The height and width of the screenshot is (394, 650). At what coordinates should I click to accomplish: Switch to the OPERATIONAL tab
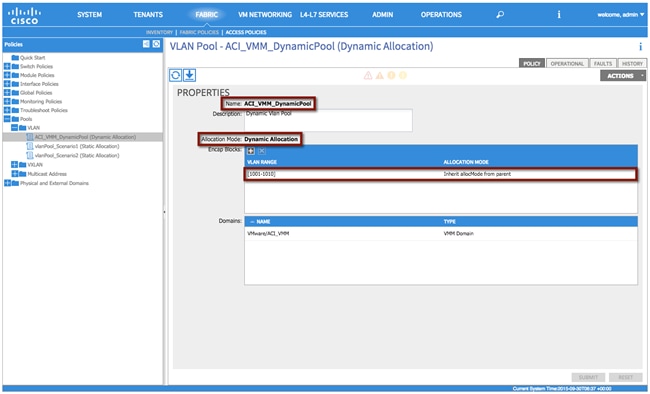(x=567, y=63)
